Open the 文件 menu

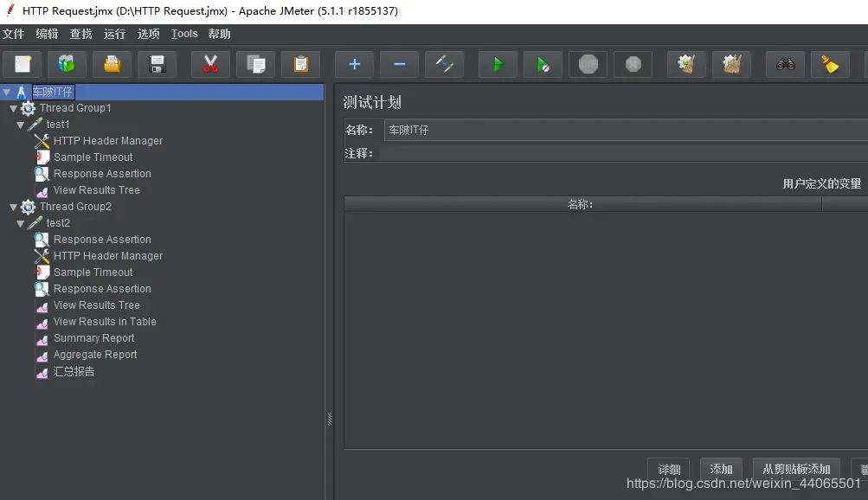coord(13,34)
